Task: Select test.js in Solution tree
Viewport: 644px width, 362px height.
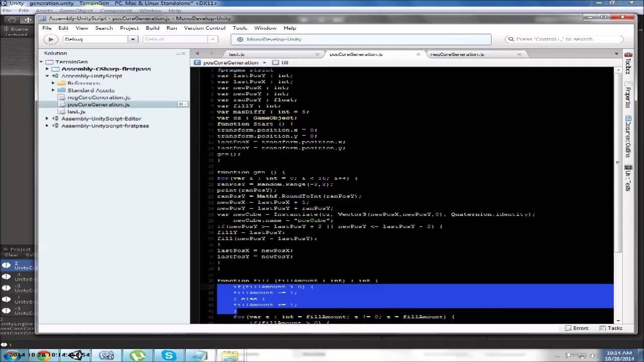Action: click(x=76, y=112)
